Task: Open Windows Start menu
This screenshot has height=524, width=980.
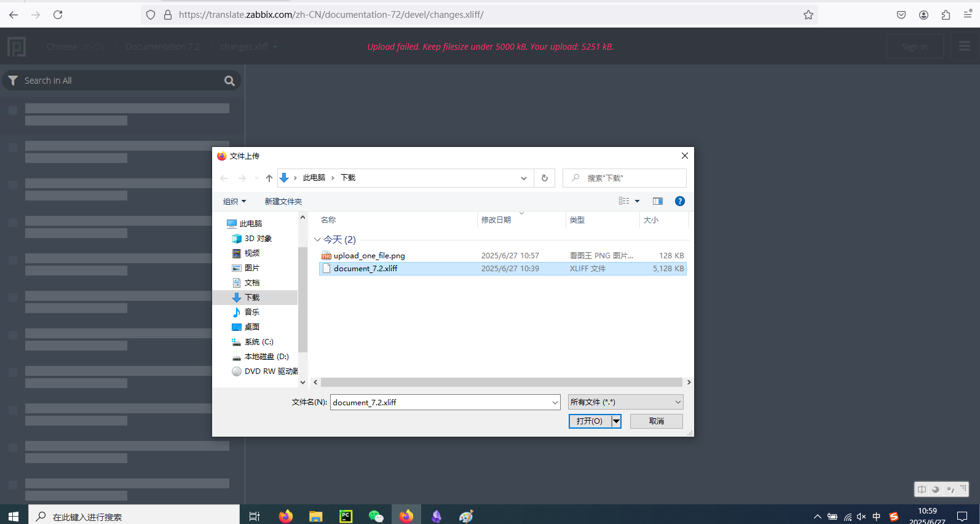Action: (x=14, y=516)
